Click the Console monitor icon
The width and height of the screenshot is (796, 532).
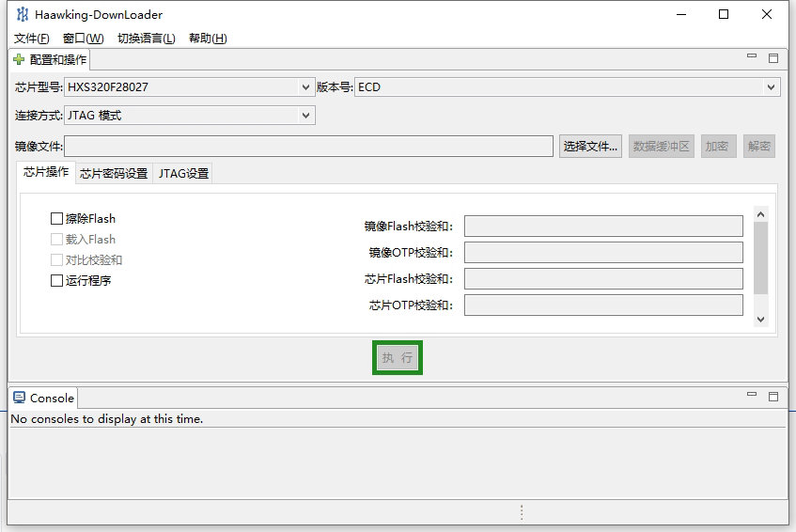[20, 398]
